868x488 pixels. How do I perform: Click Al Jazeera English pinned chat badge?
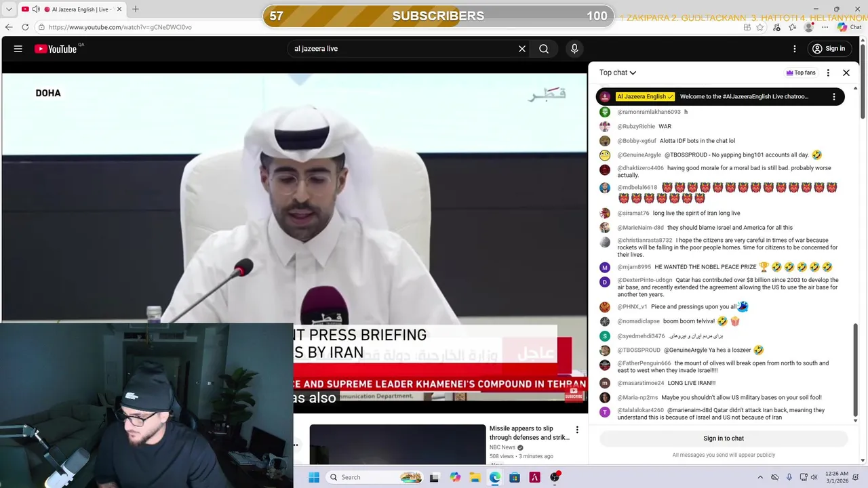(x=644, y=97)
